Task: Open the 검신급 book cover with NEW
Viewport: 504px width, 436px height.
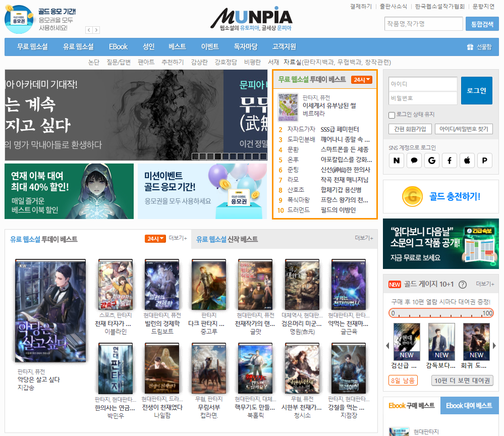Action: coord(407,342)
